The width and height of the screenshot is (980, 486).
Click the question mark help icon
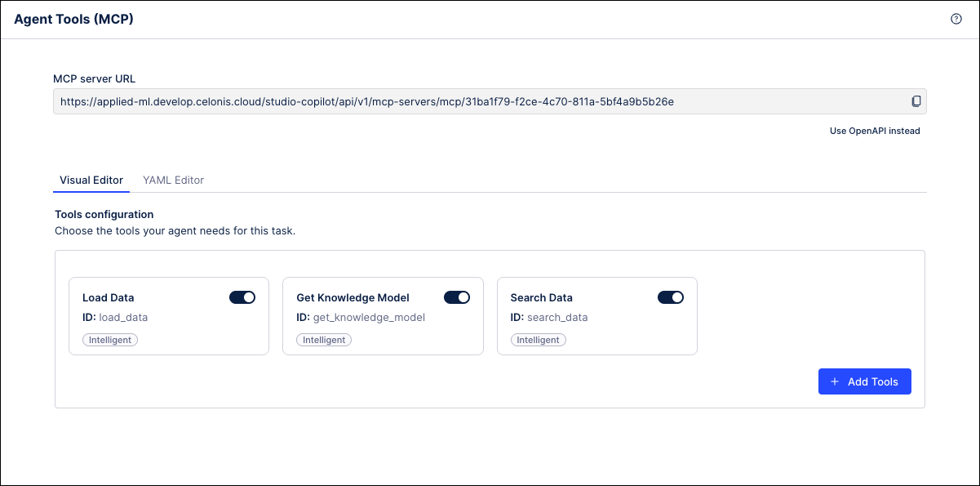(x=956, y=18)
